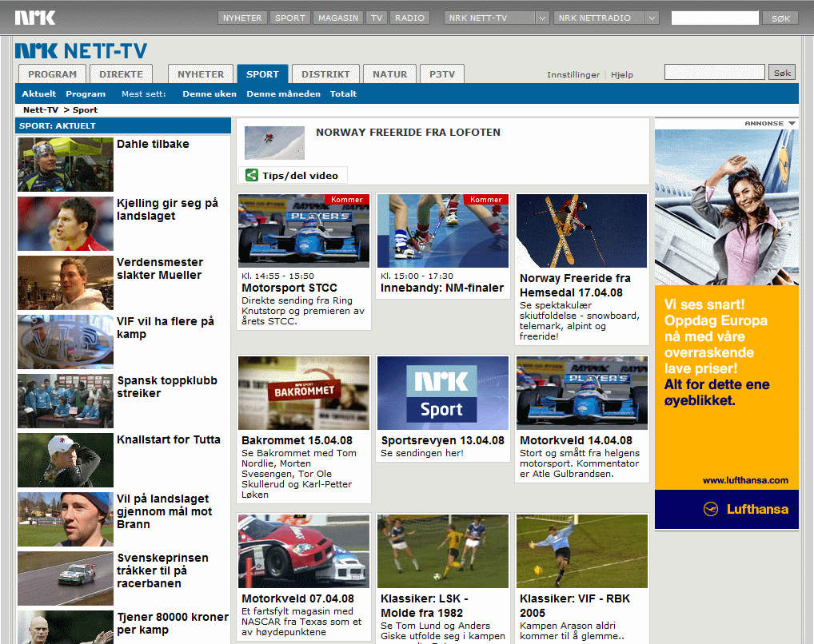Open the Dahle tilbake story thumbnail
Image resolution: width=814 pixels, height=644 pixels.
point(66,165)
